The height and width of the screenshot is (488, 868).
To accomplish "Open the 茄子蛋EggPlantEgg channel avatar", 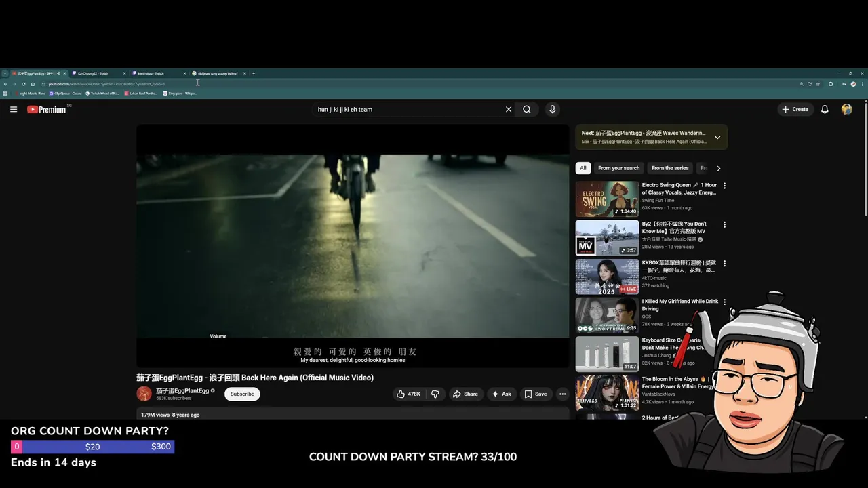I will coord(144,394).
